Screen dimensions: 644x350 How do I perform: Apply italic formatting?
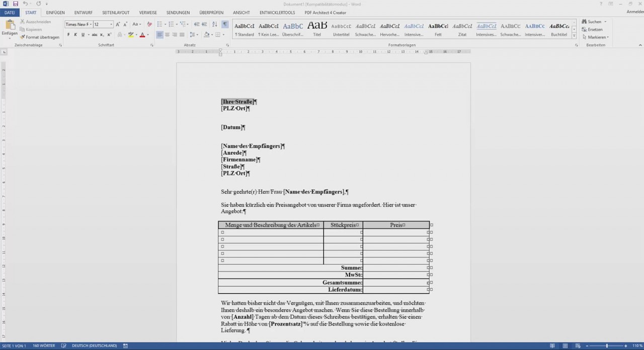75,35
